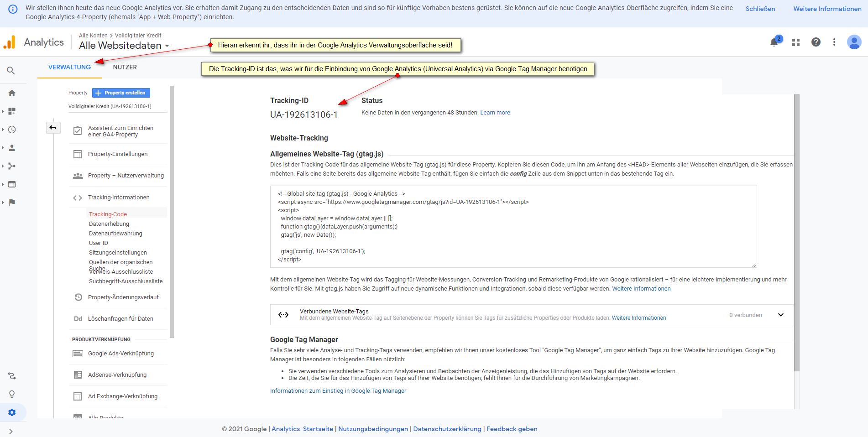Open Ad Exchange-Verknüpfung
The width and height of the screenshot is (868, 437).
tap(118, 396)
